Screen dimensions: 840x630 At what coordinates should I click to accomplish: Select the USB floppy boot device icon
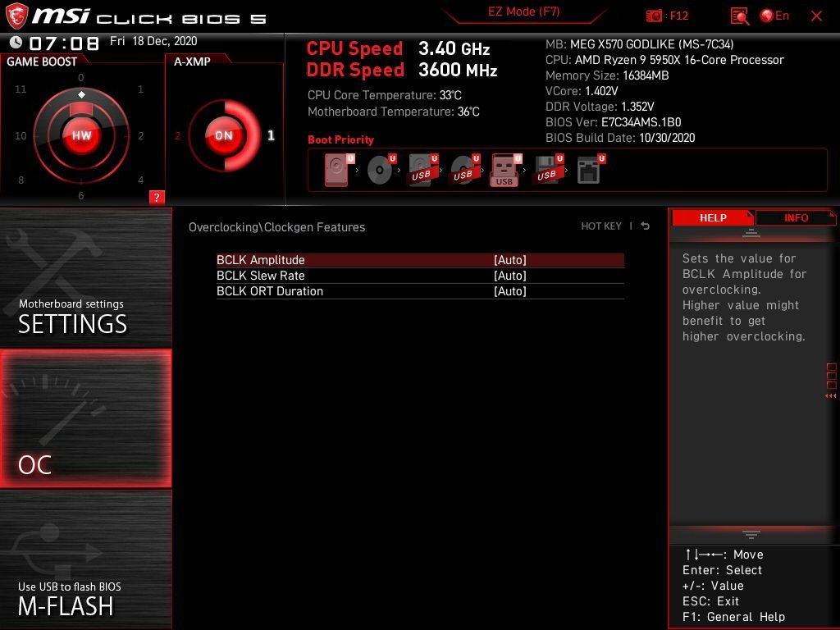548,171
